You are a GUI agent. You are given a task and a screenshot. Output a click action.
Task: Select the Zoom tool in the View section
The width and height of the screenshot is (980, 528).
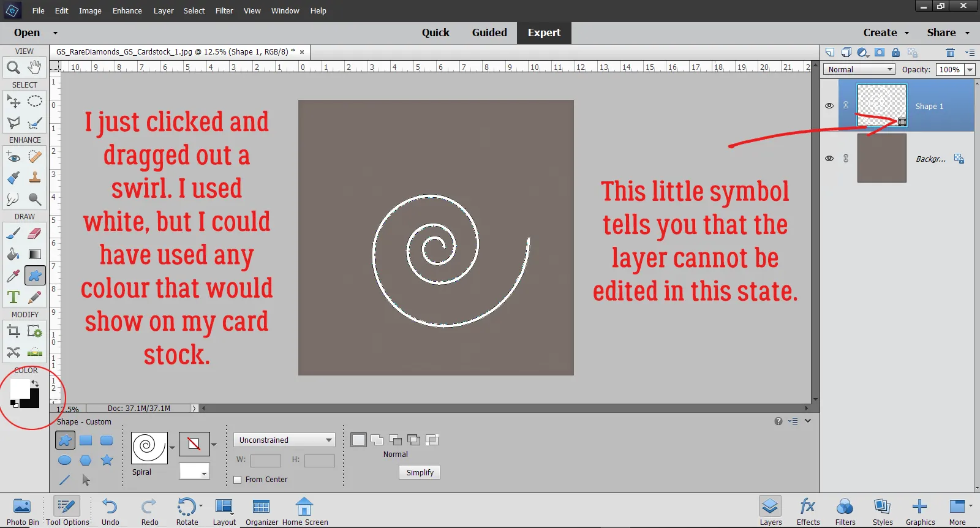coord(13,67)
